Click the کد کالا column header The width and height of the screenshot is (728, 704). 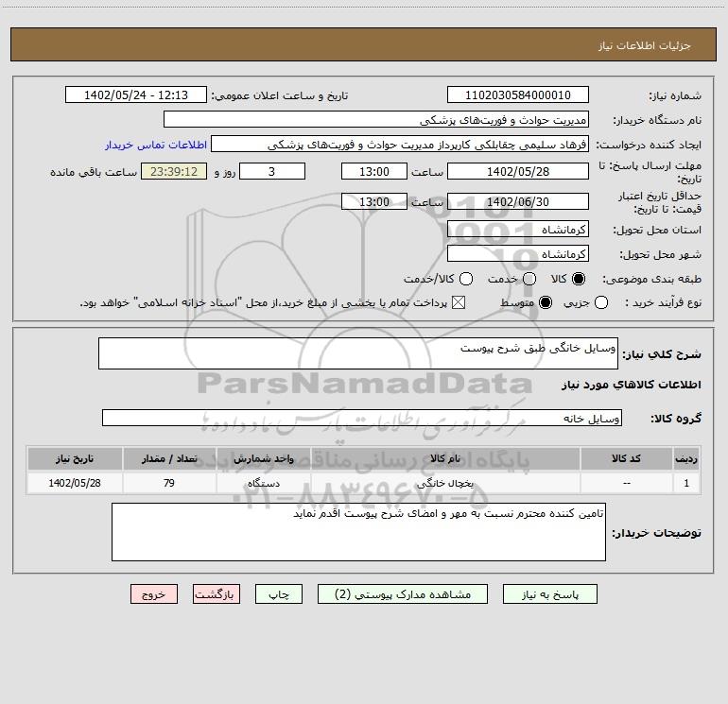pos(626,459)
